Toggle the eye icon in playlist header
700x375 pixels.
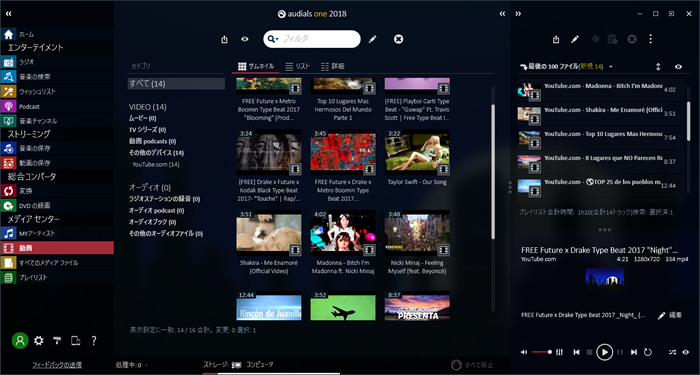coord(678,67)
